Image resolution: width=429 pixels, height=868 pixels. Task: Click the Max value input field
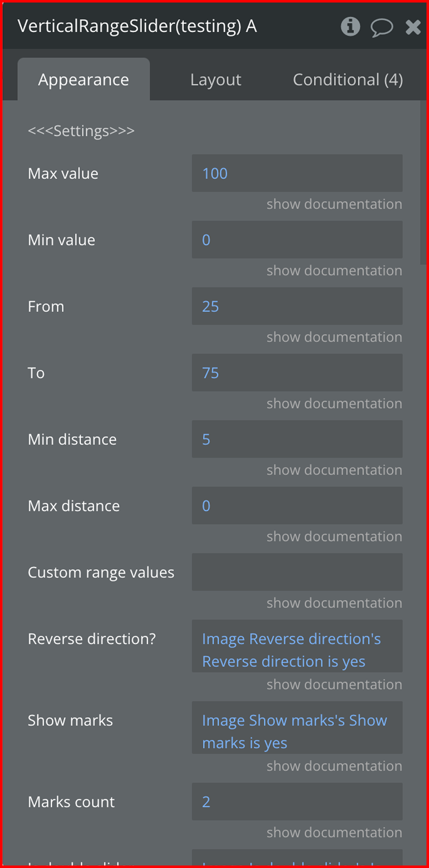click(297, 173)
